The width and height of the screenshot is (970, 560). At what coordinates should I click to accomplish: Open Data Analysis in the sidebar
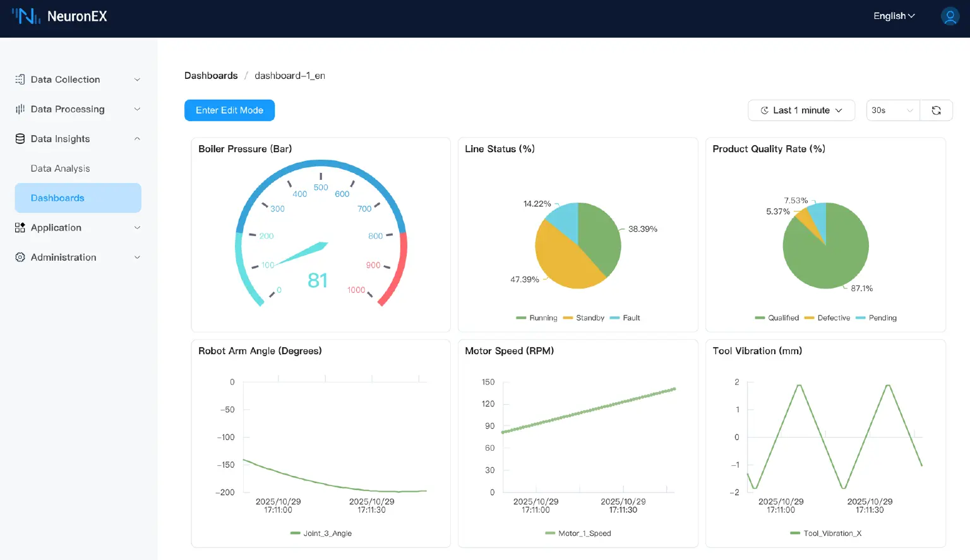pyautogui.click(x=61, y=169)
